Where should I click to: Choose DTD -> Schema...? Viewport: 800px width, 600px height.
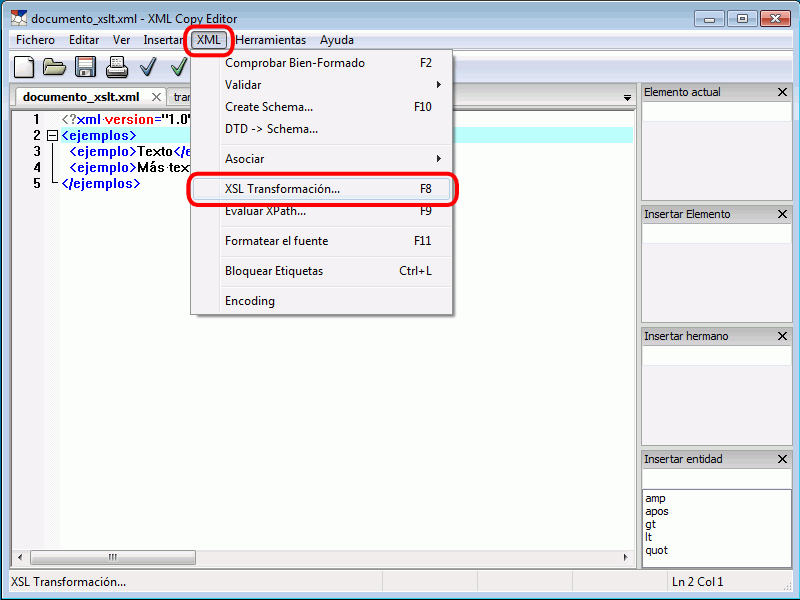[x=322, y=129]
